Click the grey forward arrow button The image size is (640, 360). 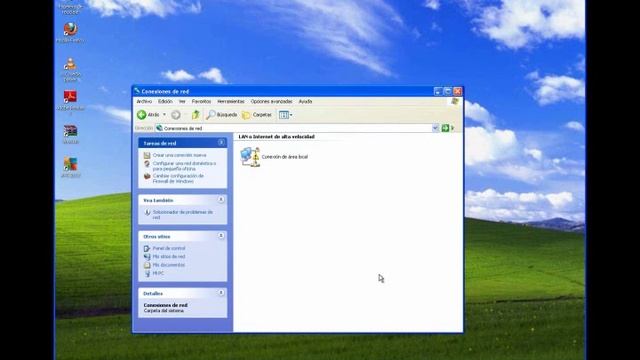[x=176, y=115]
